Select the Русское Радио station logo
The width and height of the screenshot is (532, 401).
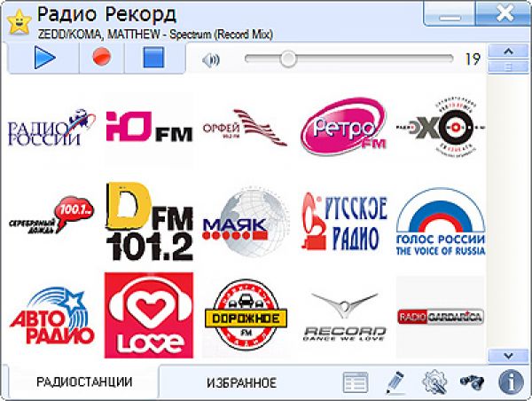pos(344,222)
